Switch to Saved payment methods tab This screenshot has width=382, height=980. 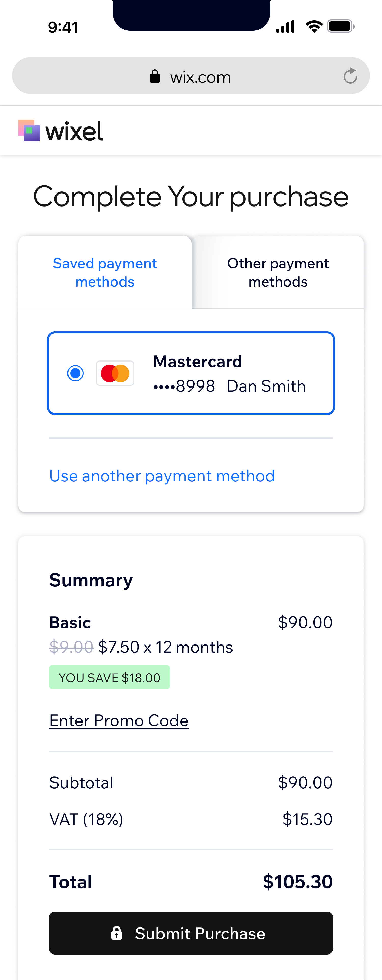105,272
